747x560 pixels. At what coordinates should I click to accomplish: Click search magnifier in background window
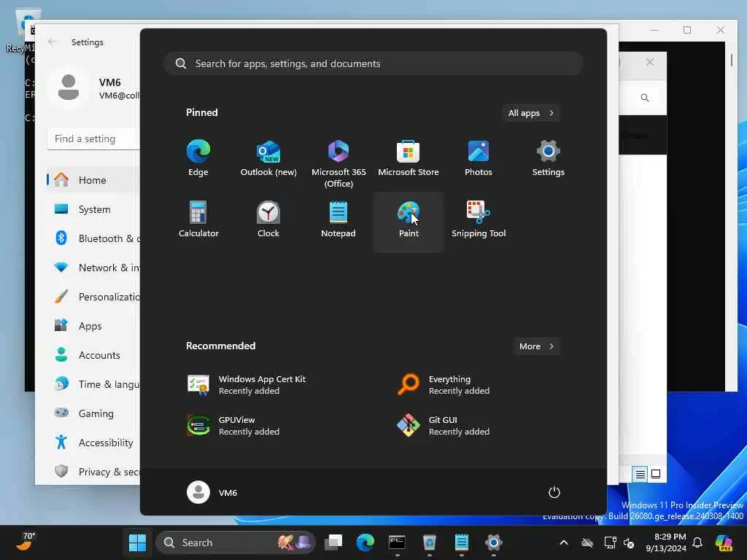pyautogui.click(x=645, y=98)
